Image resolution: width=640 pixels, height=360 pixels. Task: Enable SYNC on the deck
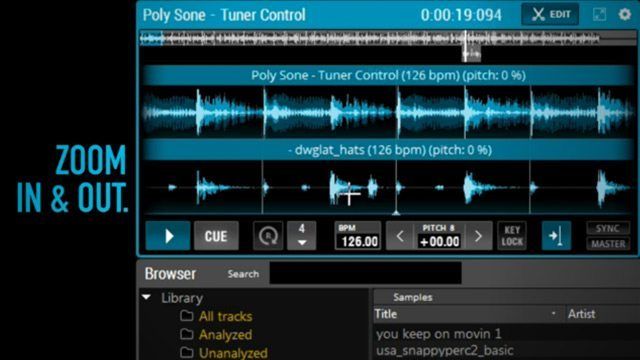pyautogui.click(x=608, y=228)
